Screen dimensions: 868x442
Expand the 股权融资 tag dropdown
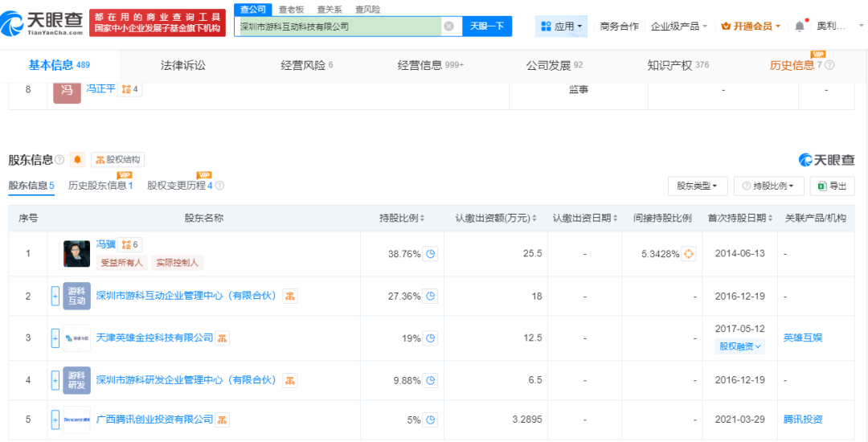(740, 346)
